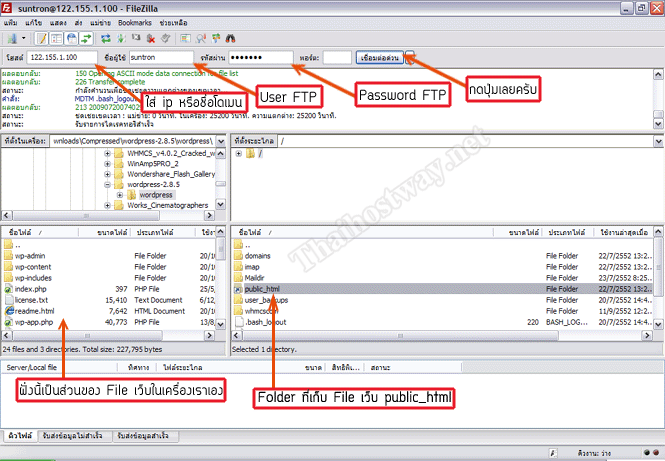The image size is (665, 461).
Task: Disconnect from the current server
Action: click(151, 39)
